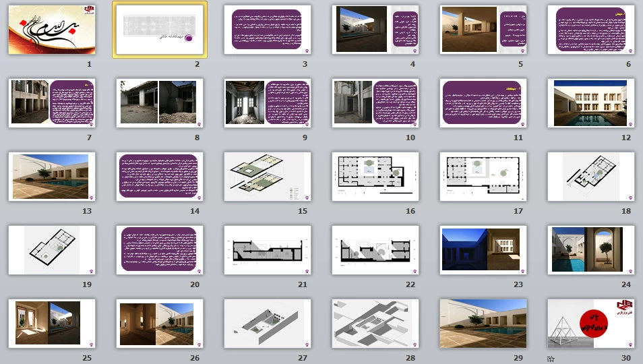The image size is (643, 364).
Task: Open slide 3 with purple text box
Action: (x=268, y=30)
